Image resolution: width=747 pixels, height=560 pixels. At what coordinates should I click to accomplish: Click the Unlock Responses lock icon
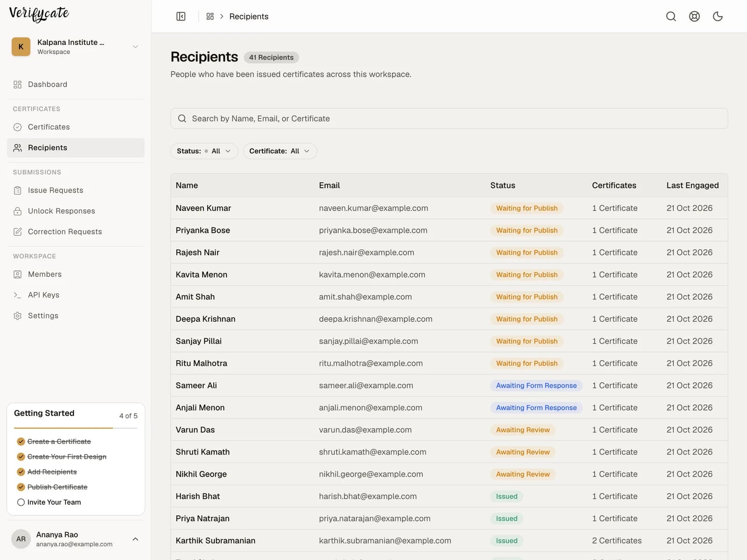pyautogui.click(x=18, y=211)
